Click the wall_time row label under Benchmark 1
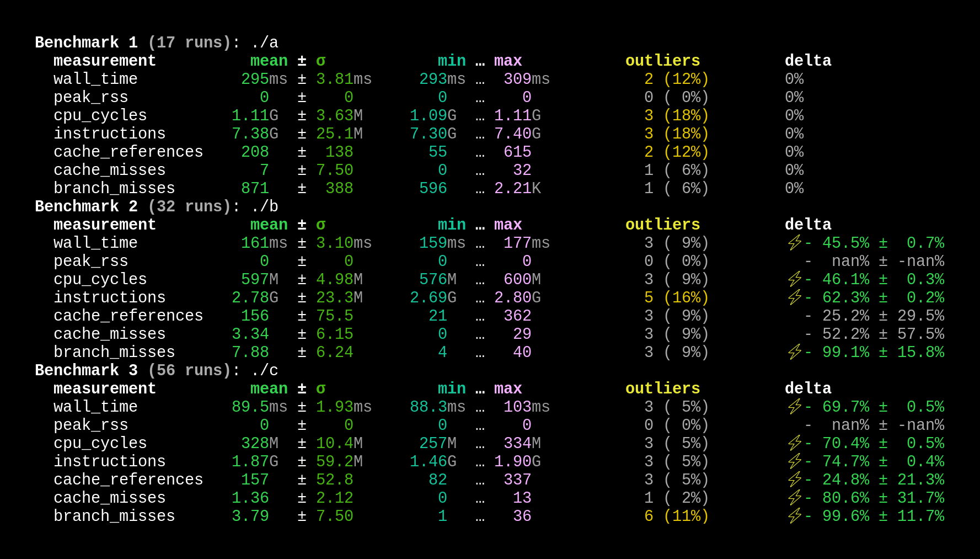The width and height of the screenshot is (980, 559). click(95, 78)
